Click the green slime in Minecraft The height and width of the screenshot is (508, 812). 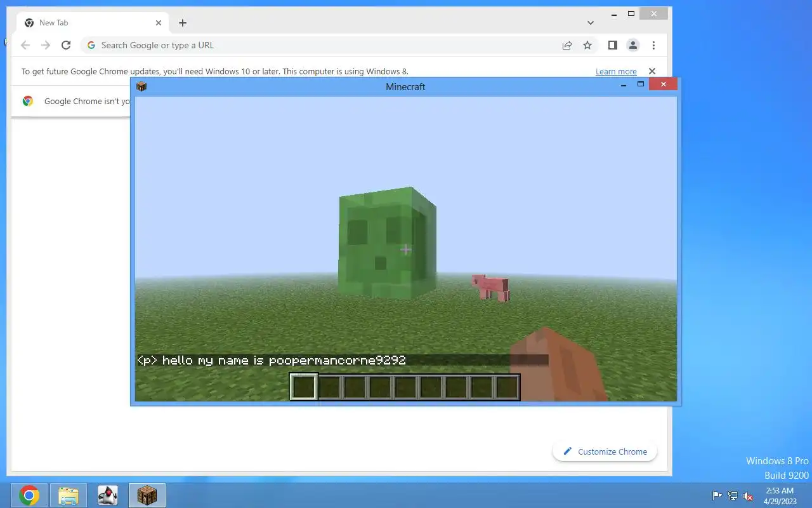(x=387, y=243)
